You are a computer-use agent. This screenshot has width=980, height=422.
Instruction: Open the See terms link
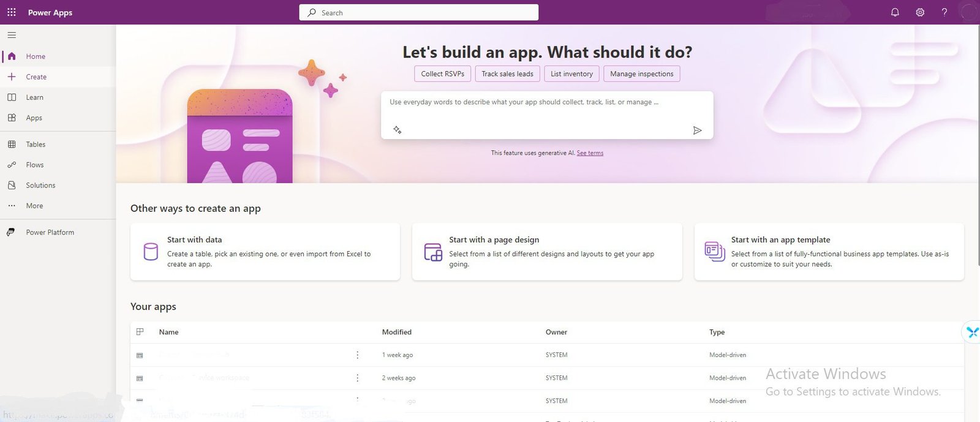[590, 153]
